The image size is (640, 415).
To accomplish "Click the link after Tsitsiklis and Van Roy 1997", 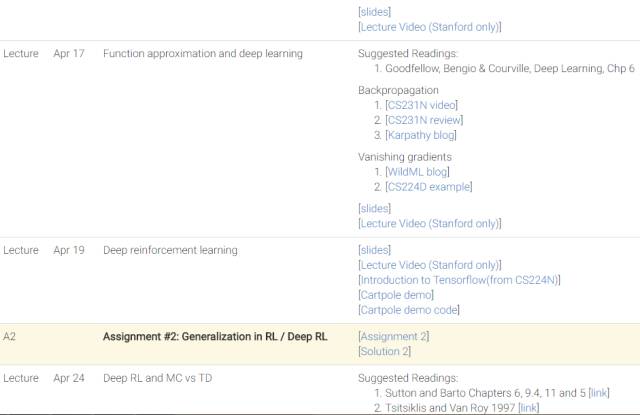I will pos(528,408).
